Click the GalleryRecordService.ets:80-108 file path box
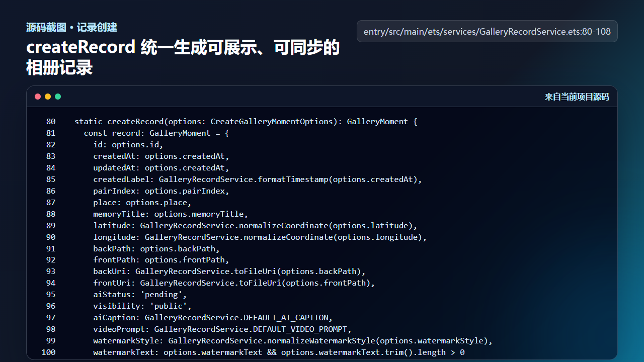Screen dimensions: 644x362 click(x=487, y=31)
